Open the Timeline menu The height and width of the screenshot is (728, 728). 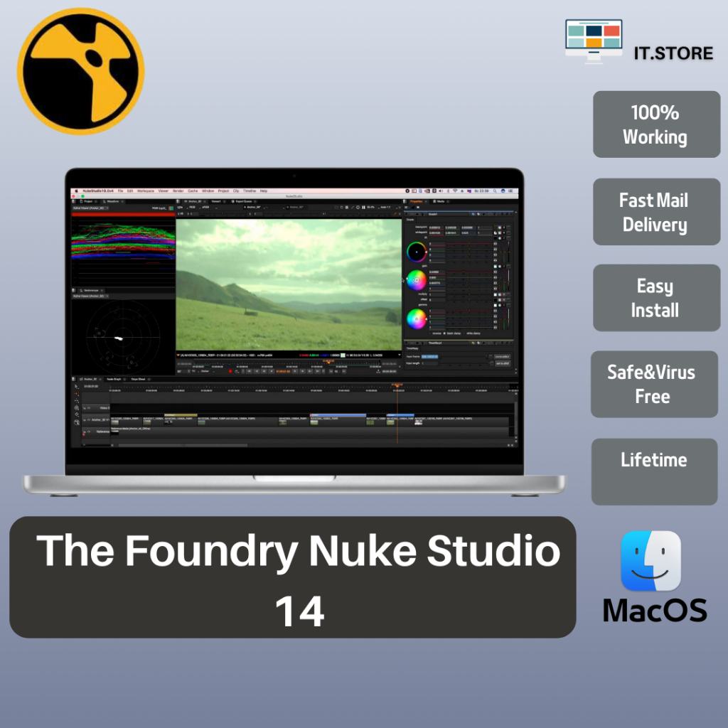[250, 191]
